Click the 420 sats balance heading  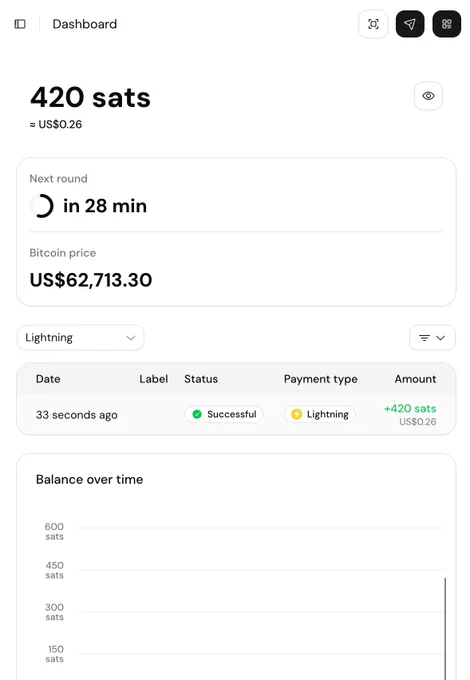[90, 97]
